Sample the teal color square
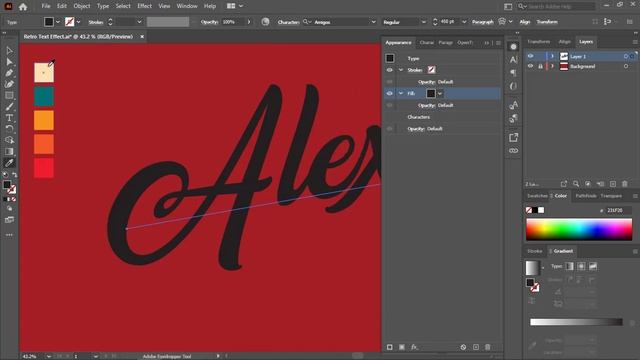This screenshot has width=640, height=360. click(44, 96)
